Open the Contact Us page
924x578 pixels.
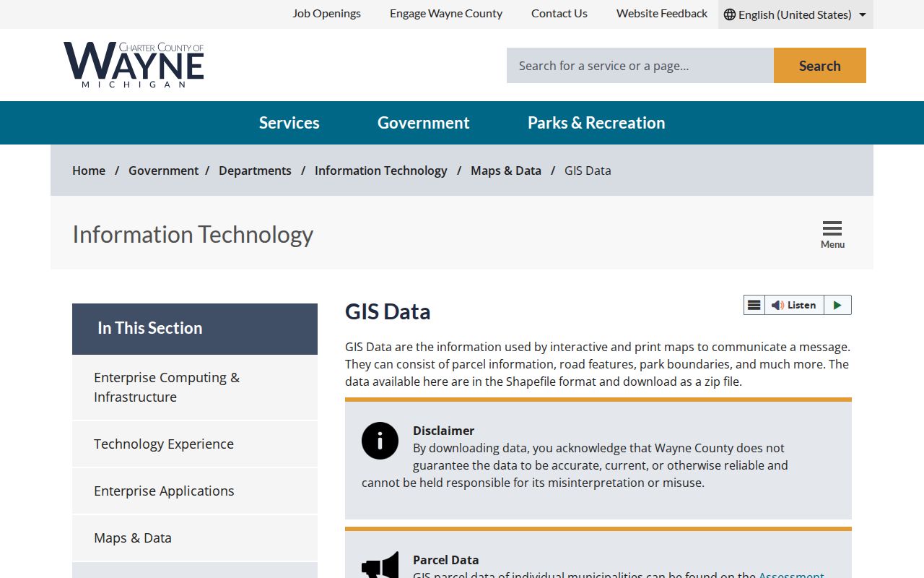[x=559, y=14]
